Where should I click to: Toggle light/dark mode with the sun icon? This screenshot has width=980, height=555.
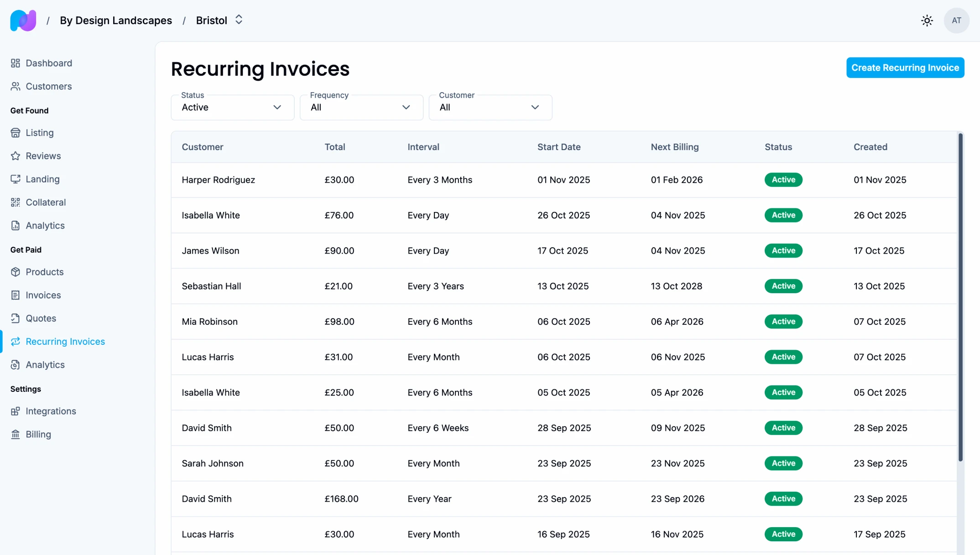[927, 20]
